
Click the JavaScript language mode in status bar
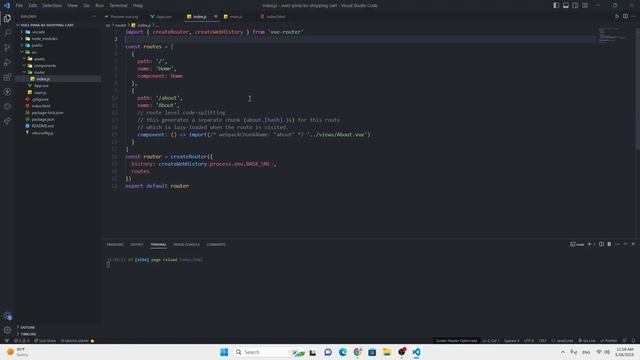[562, 340]
